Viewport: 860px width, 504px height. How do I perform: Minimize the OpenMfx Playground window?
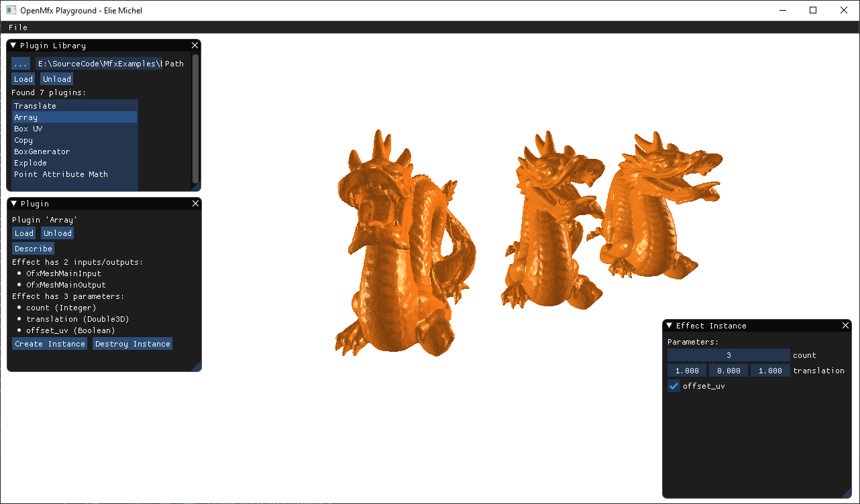(782, 10)
